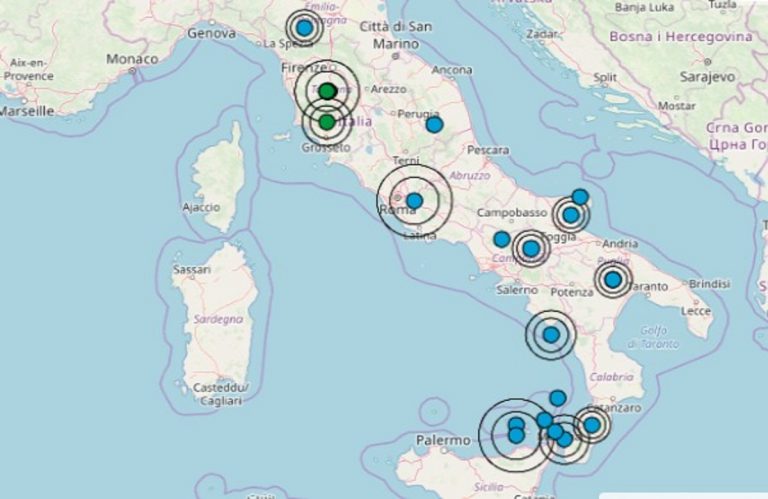768x499 pixels.
Task: Select the ringed blue marker southwest of Foggia
Action: 531,248
